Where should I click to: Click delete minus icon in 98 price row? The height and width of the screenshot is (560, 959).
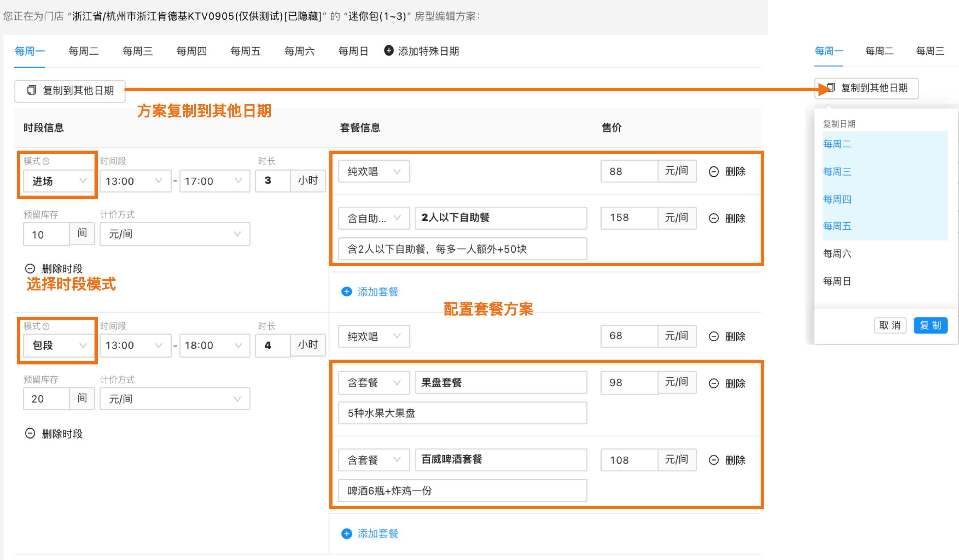[x=714, y=383]
